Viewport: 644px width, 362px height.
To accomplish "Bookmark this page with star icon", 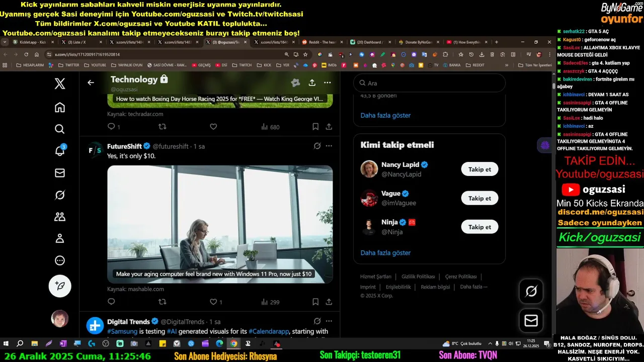I will tap(305, 54).
